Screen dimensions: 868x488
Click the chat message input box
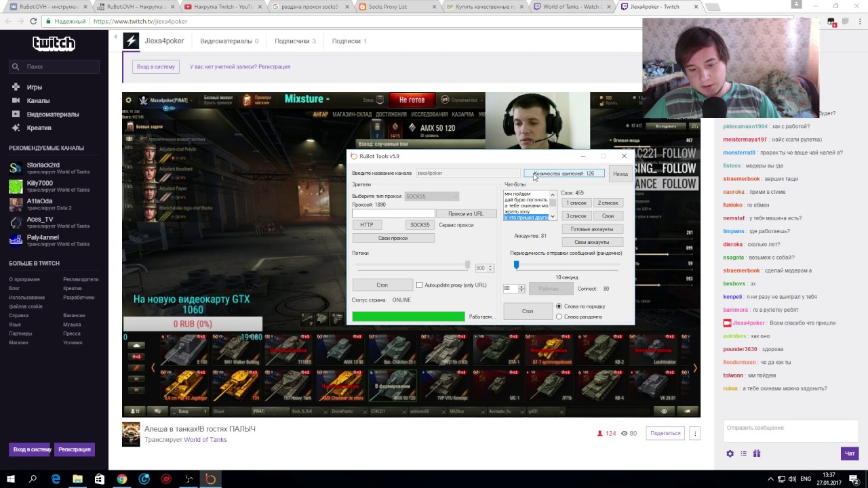point(790,432)
